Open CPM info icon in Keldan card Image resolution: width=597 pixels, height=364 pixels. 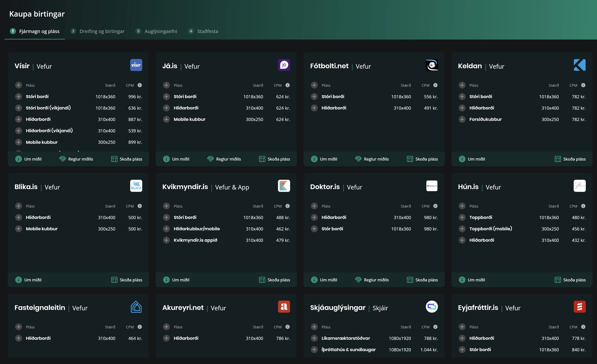(x=583, y=85)
